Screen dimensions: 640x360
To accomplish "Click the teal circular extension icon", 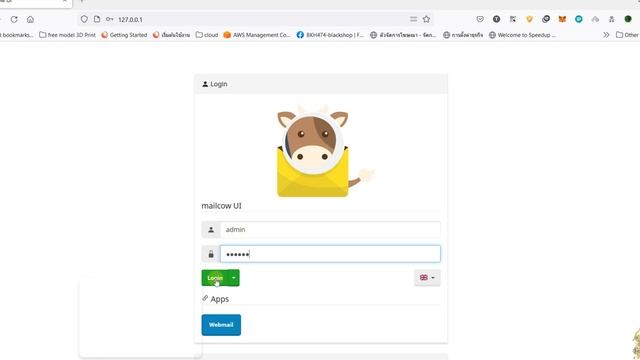I will 579,19.
